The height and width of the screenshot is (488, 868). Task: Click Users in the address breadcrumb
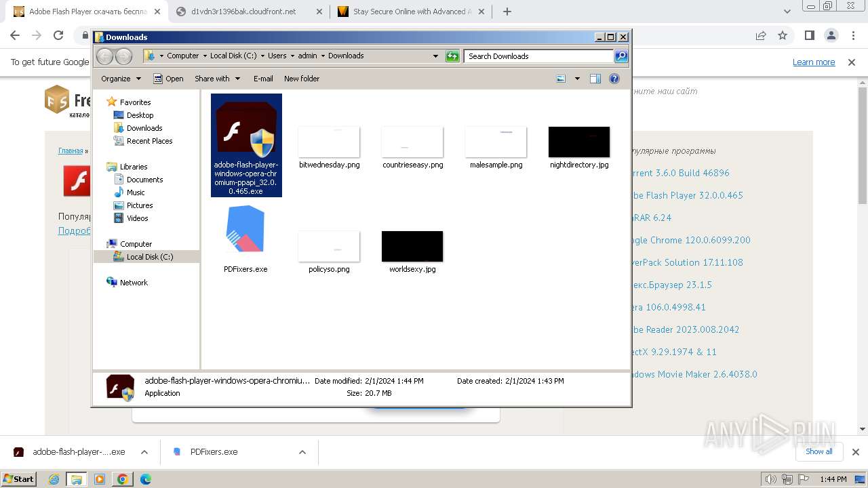point(277,56)
